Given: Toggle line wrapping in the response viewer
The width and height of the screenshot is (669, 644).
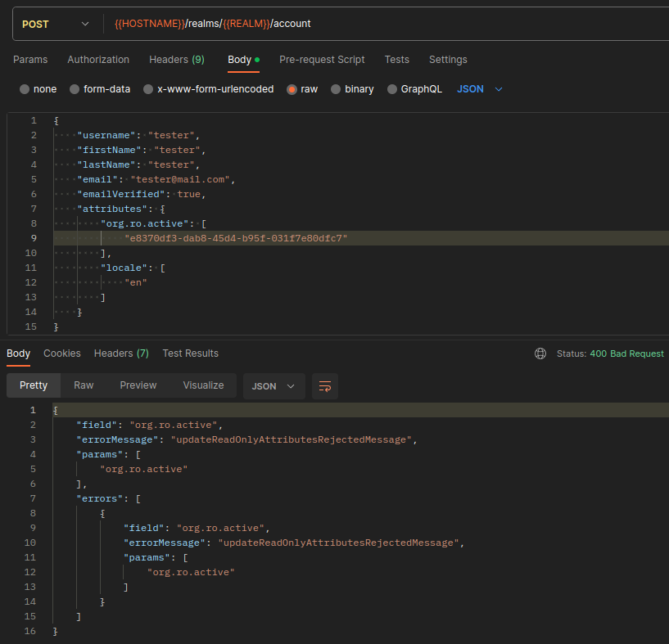Looking at the screenshot, I should 325,385.
